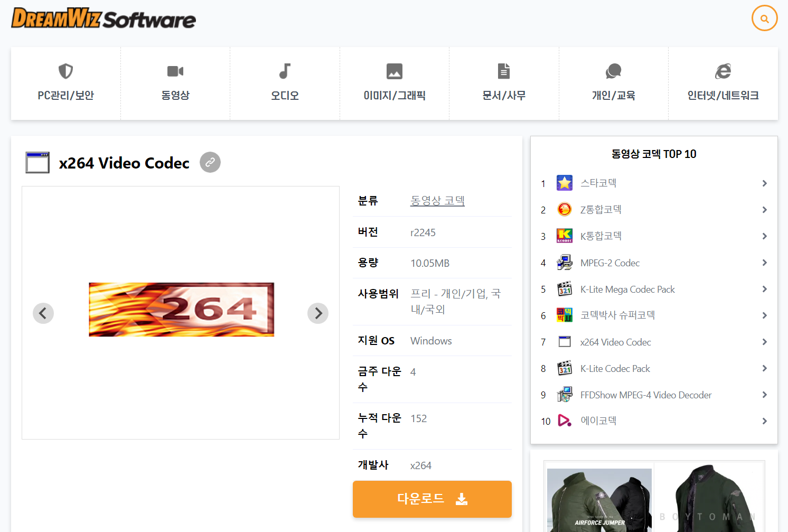Expand K통합코덱 row chevron
The height and width of the screenshot is (532, 788).
764,236
